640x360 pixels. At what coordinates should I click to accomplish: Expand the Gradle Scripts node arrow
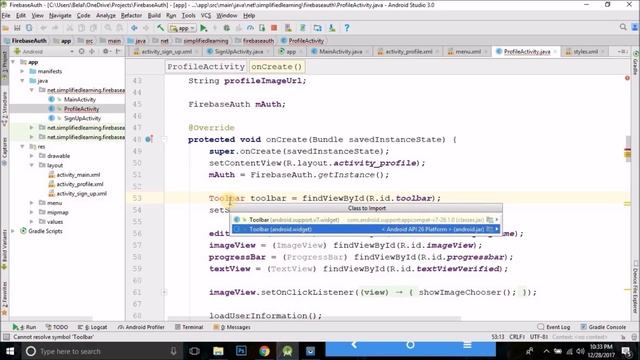[13, 231]
